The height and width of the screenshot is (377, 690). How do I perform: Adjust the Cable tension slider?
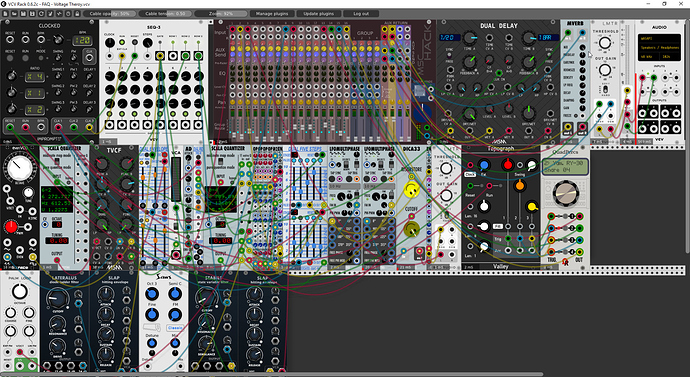(x=165, y=14)
